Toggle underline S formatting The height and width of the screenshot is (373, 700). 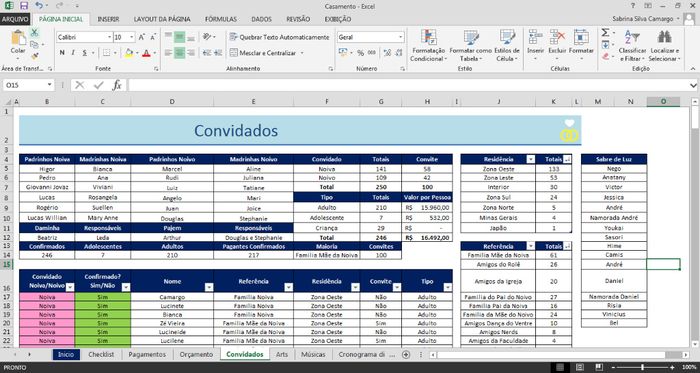point(83,53)
